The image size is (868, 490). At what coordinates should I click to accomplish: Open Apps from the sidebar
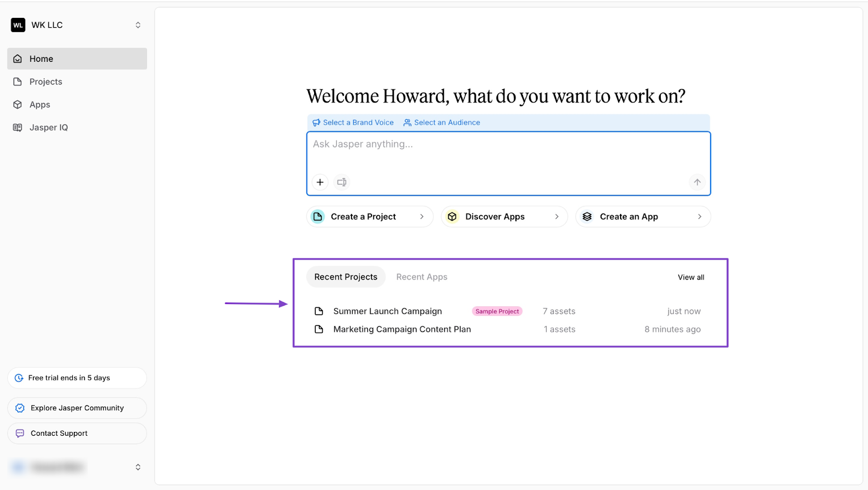point(77,105)
